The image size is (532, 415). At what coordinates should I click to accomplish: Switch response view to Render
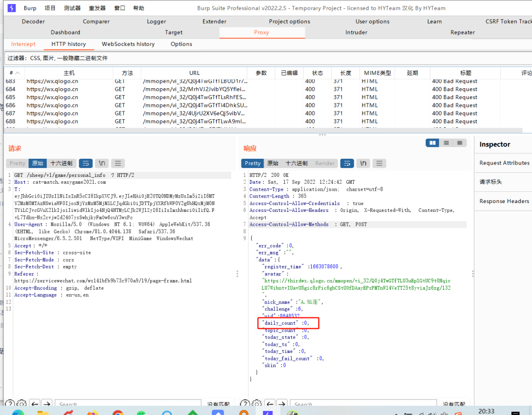click(325, 163)
